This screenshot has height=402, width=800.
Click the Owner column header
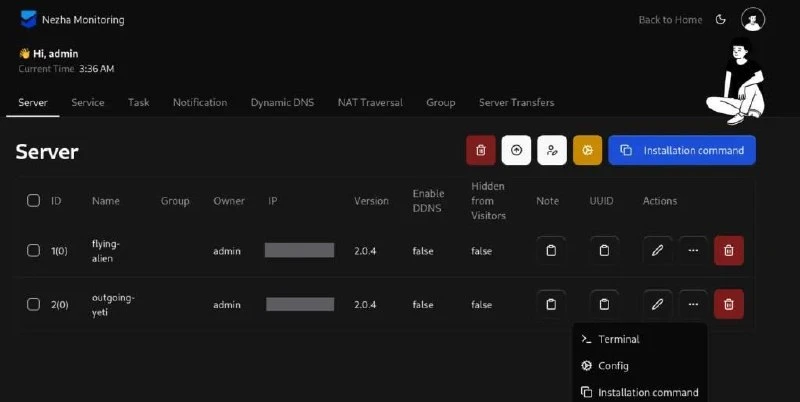229,201
